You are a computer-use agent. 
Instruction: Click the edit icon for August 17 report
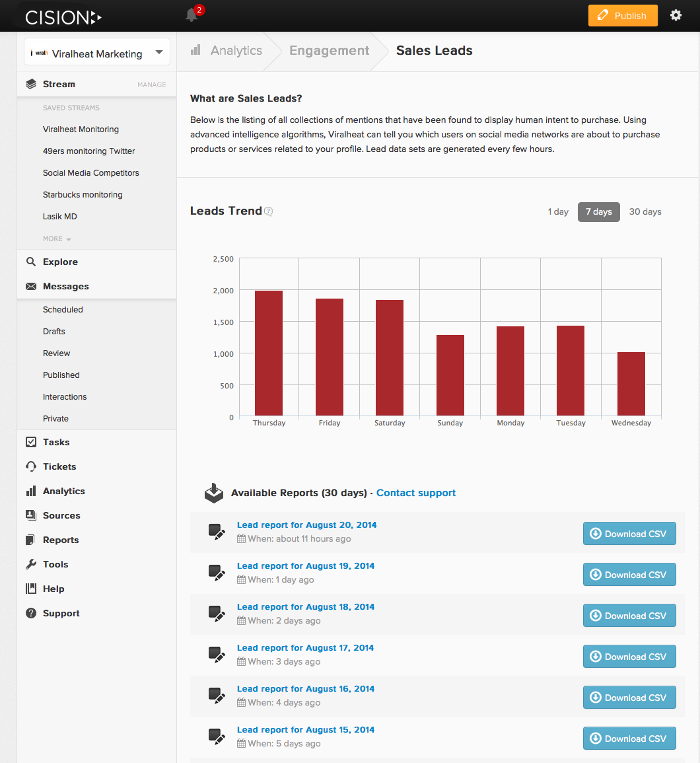pos(217,654)
